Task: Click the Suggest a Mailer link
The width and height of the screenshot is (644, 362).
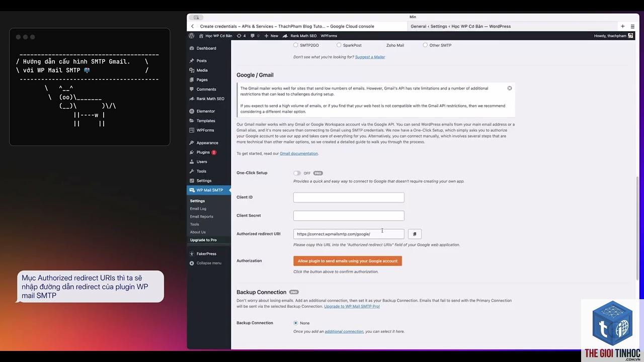Action: pos(370,57)
